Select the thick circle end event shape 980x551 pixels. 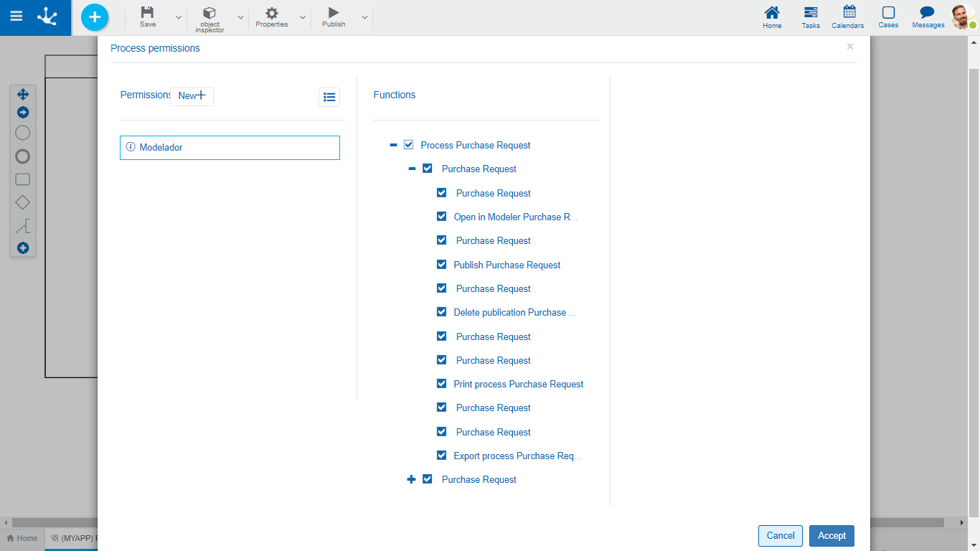pos(23,156)
